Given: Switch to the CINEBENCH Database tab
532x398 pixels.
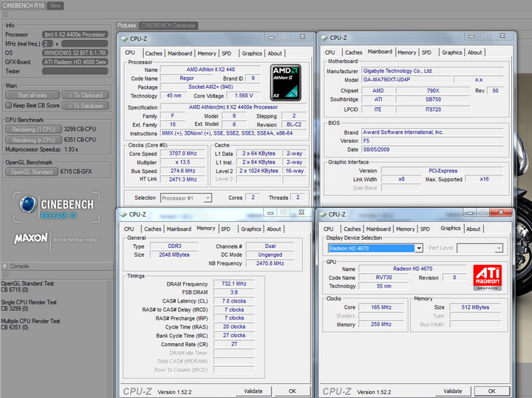Looking at the screenshot, I should click(167, 25).
